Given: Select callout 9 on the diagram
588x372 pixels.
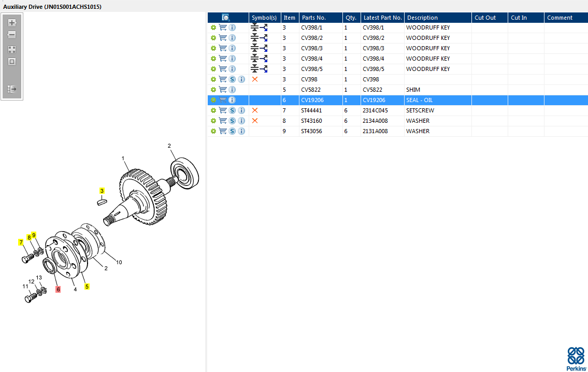Looking at the screenshot, I should 34,235.
